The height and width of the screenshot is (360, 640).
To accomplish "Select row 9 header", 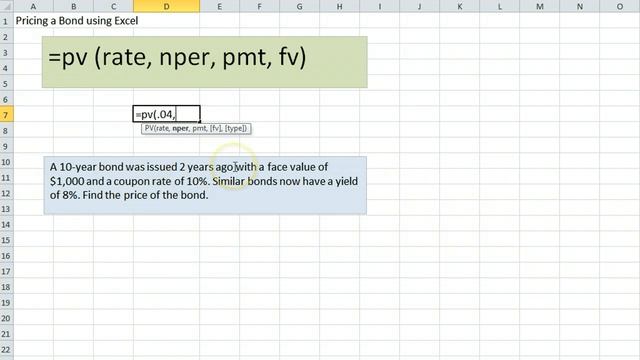I will point(7,146).
